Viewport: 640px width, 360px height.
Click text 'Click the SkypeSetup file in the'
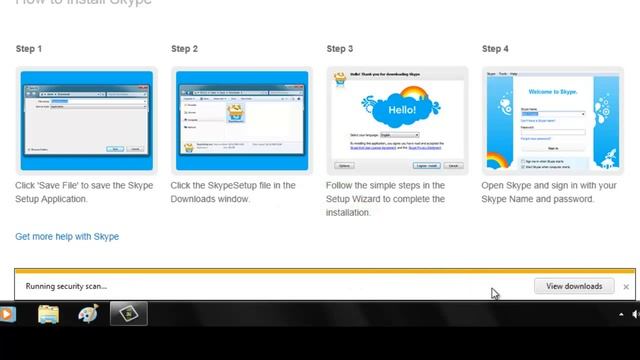(x=233, y=185)
